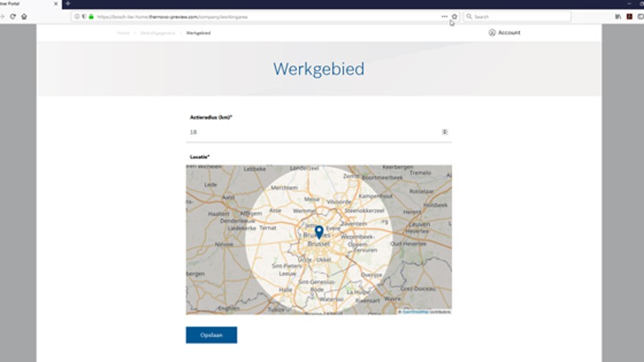644x362 pixels.
Task: Open the OpenStreetMap attribution link
Action: click(x=415, y=312)
